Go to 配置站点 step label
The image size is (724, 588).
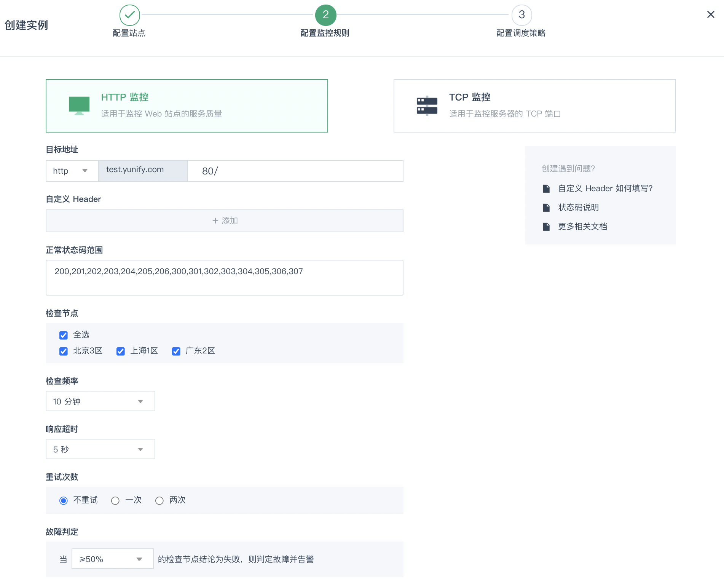tap(129, 33)
